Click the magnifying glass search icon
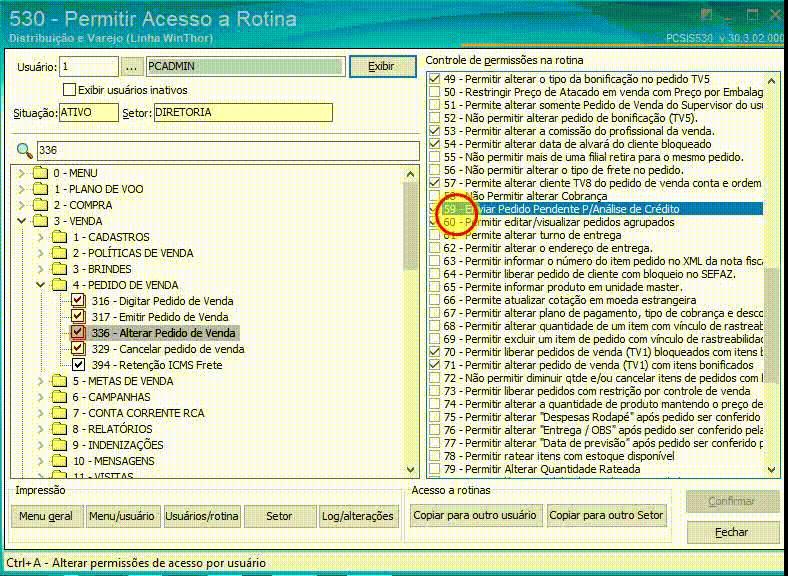The width and height of the screenshot is (788, 576). 24,150
